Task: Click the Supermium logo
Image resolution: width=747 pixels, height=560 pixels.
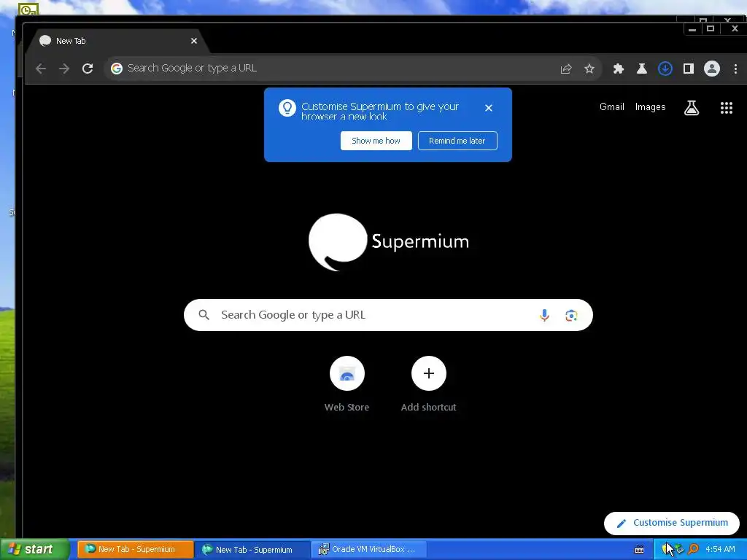Action: [x=388, y=242]
